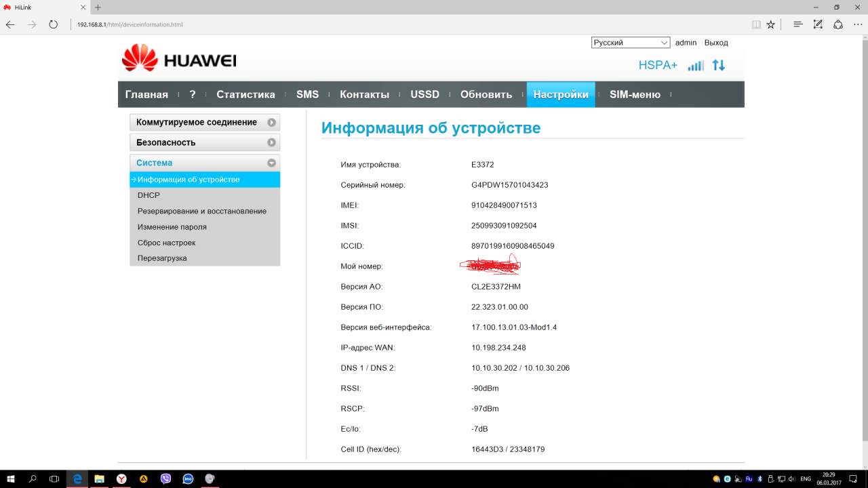Select the WAN IP 10.198.234.248
The width and height of the screenshot is (868, 488).
click(498, 348)
